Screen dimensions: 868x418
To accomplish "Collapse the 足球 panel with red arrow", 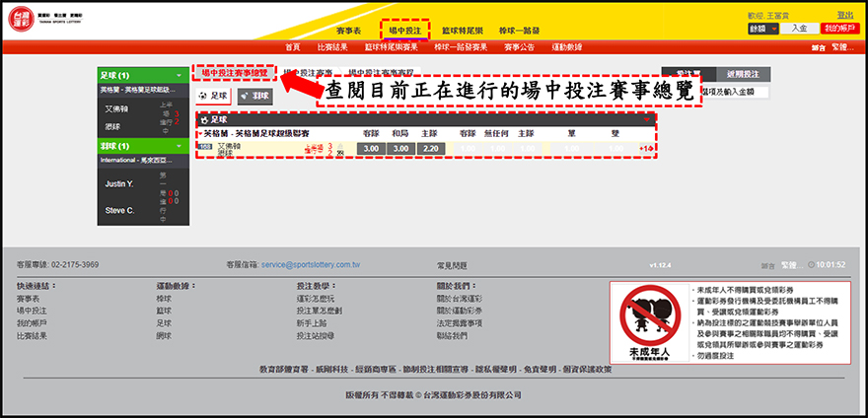I will pos(647,118).
